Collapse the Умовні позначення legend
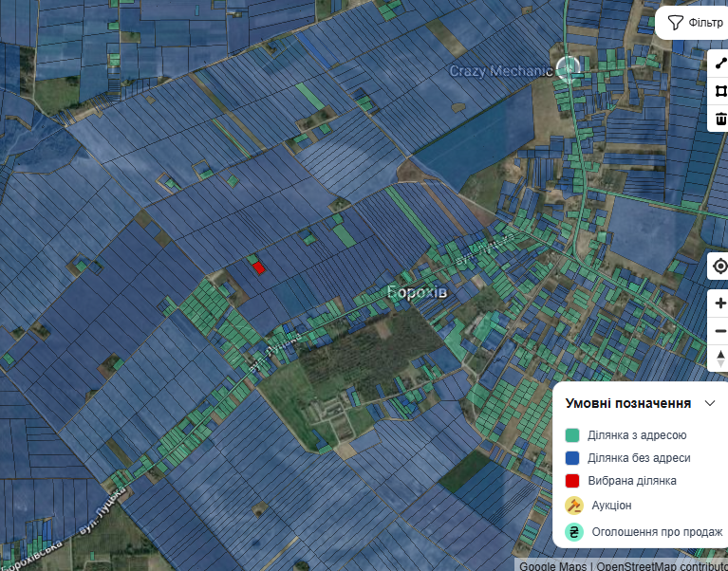This screenshot has width=728, height=571. 709,403
